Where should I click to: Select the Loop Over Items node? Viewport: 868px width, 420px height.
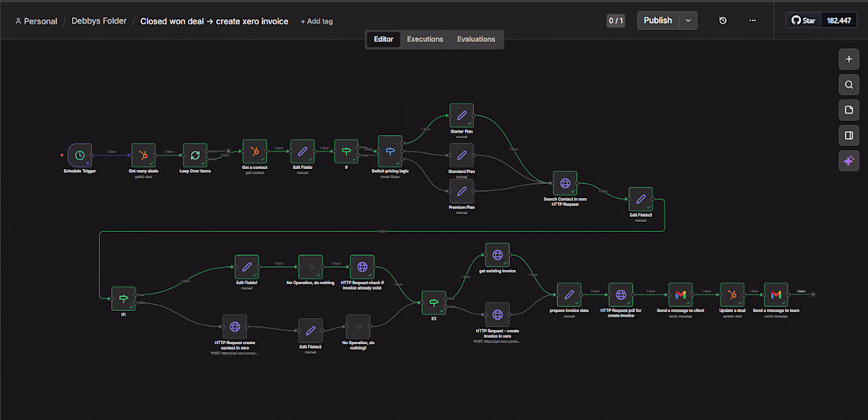(195, 156)
